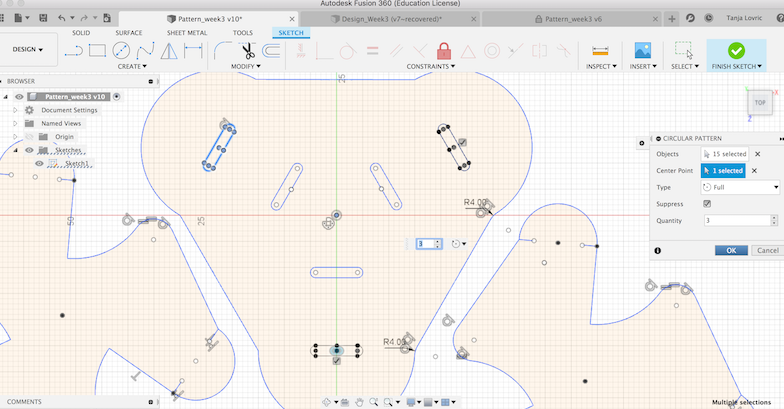The height and width of the screenshot is (409, 784).
Task: Select the Sketch Dimension tool
Action: point(193,50)
